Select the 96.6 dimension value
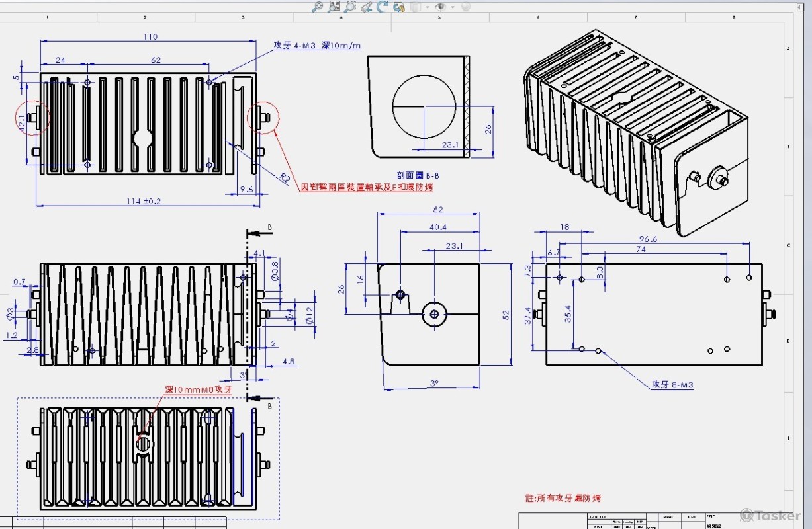This screenshot has width=812, height=529. 648,239
